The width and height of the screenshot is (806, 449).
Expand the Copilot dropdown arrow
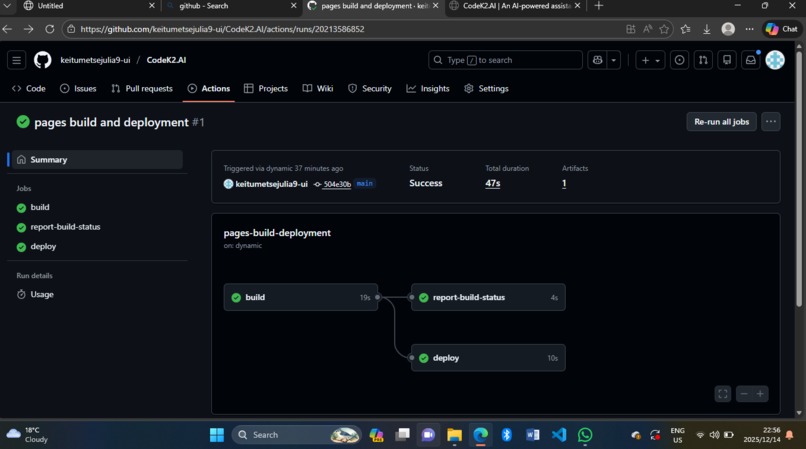tap(614, 60)
